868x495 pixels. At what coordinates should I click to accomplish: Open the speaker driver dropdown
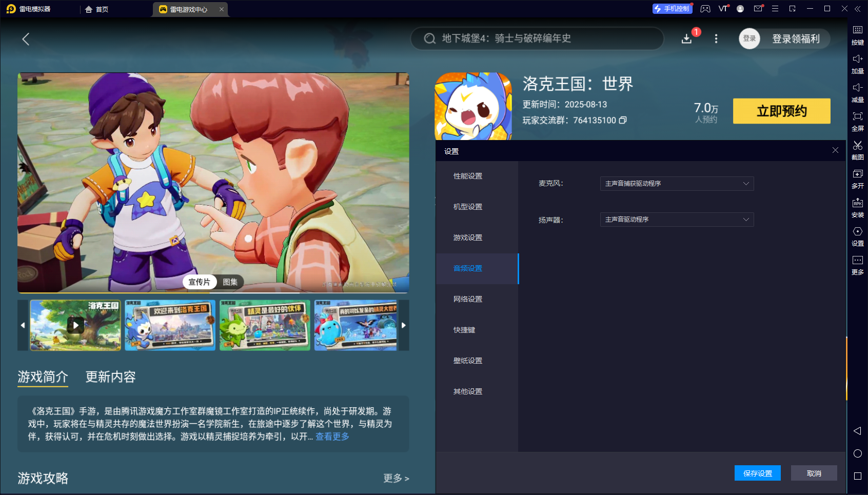tap(677, 220)
